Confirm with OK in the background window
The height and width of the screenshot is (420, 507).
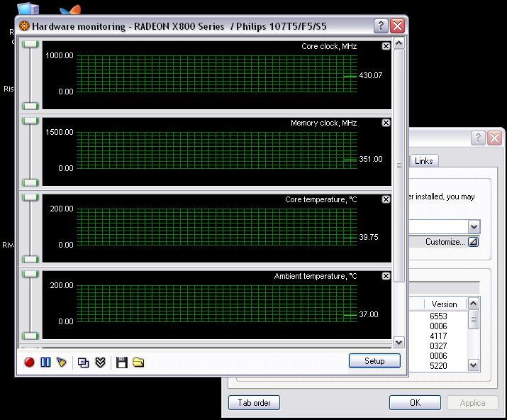point(415,403)
